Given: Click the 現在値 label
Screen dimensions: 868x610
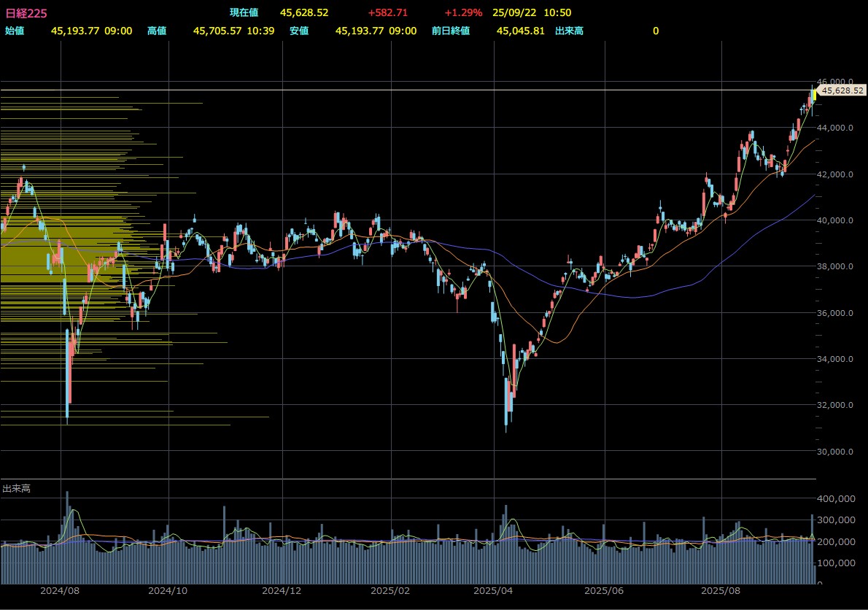Looking at the screenshot, I should click(244, 12).
